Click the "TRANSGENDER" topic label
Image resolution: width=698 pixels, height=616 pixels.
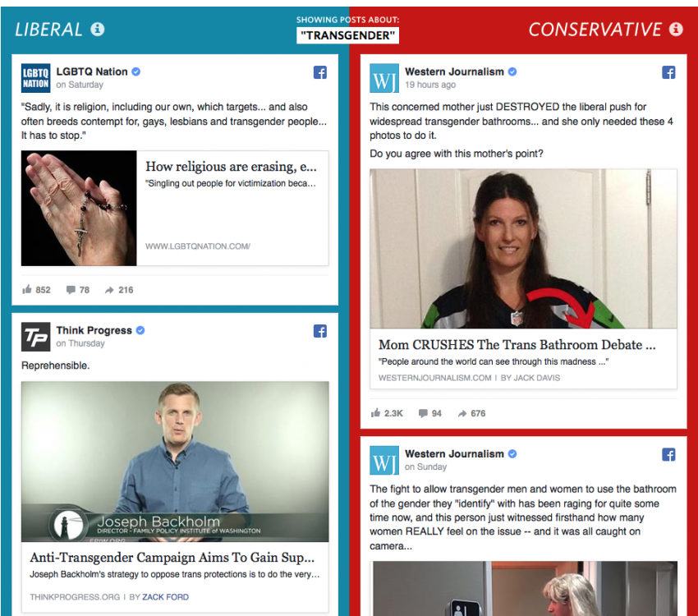347,35
